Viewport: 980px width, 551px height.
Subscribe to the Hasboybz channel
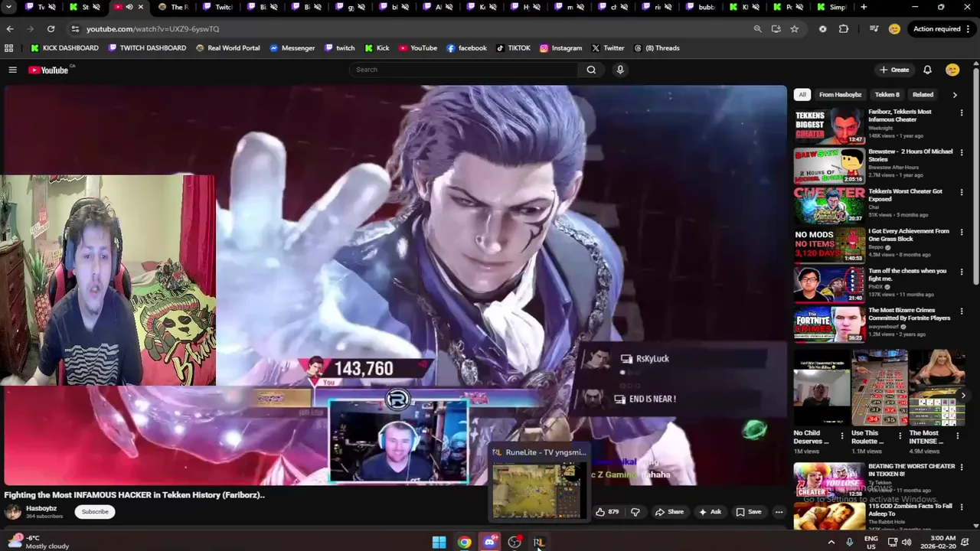click(x=95, y=512)
